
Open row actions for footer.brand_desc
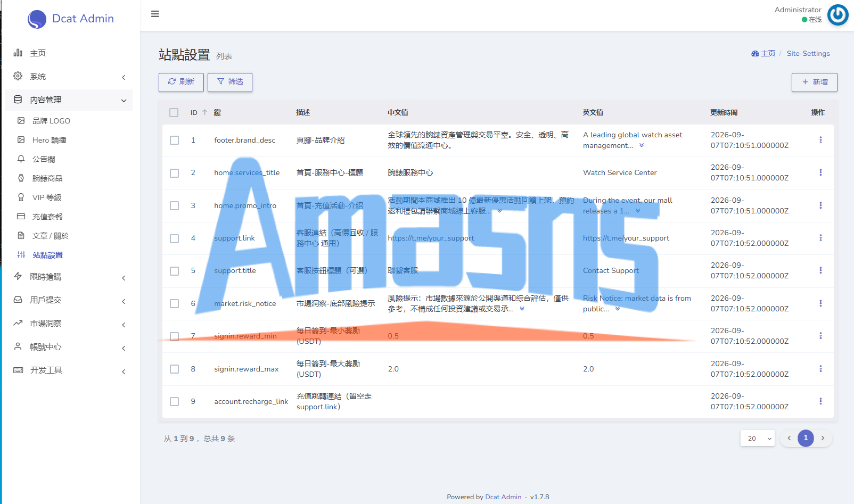tap(820, 140)
